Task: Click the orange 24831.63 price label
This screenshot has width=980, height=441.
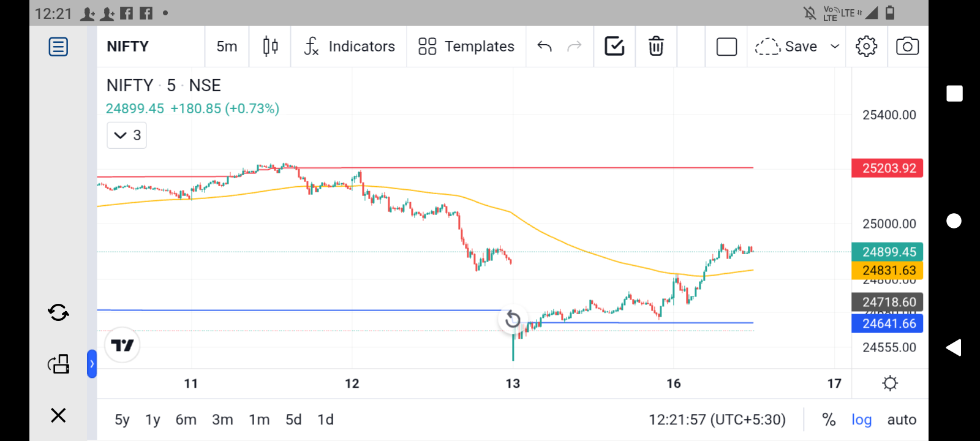Action: tap(887, 270)
